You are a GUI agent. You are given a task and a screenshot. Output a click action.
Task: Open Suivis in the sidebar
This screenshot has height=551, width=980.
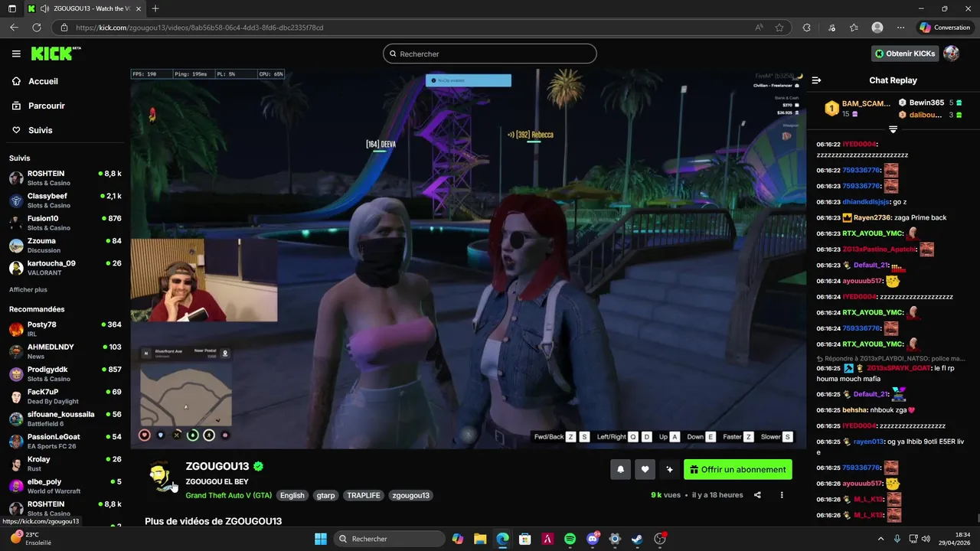[41, 130]
